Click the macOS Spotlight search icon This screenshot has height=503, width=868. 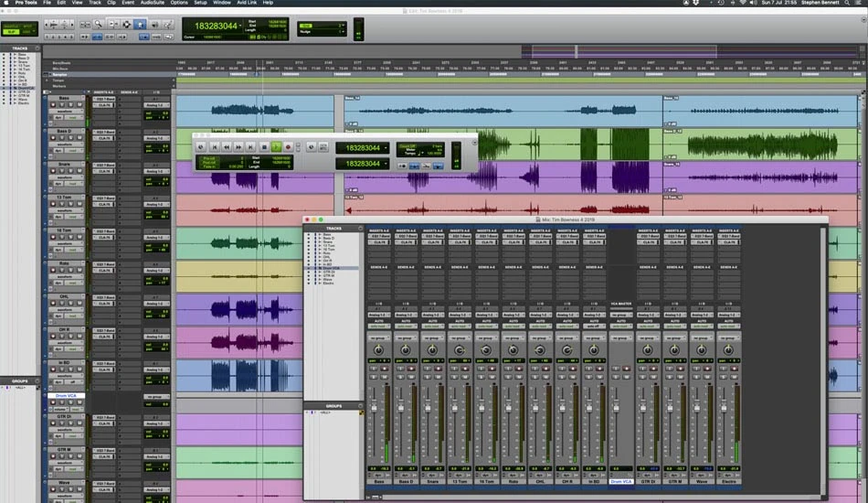846,3
